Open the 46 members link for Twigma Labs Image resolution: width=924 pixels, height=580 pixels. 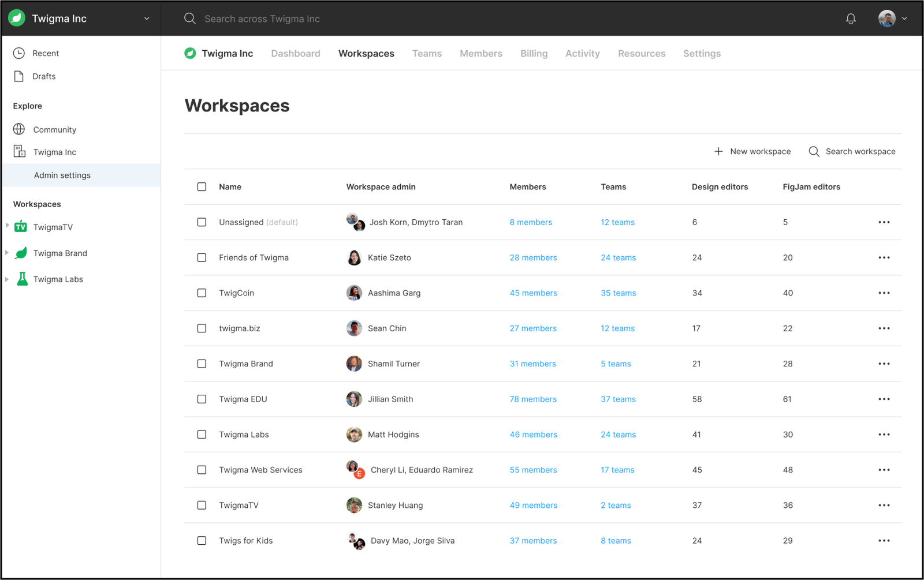click(x=534, y=435)
